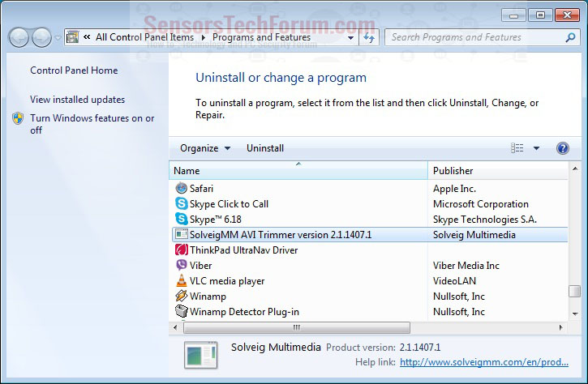588x384 pixels.
Task: Open the view options dropdown arrow
Action: [536, 148]
